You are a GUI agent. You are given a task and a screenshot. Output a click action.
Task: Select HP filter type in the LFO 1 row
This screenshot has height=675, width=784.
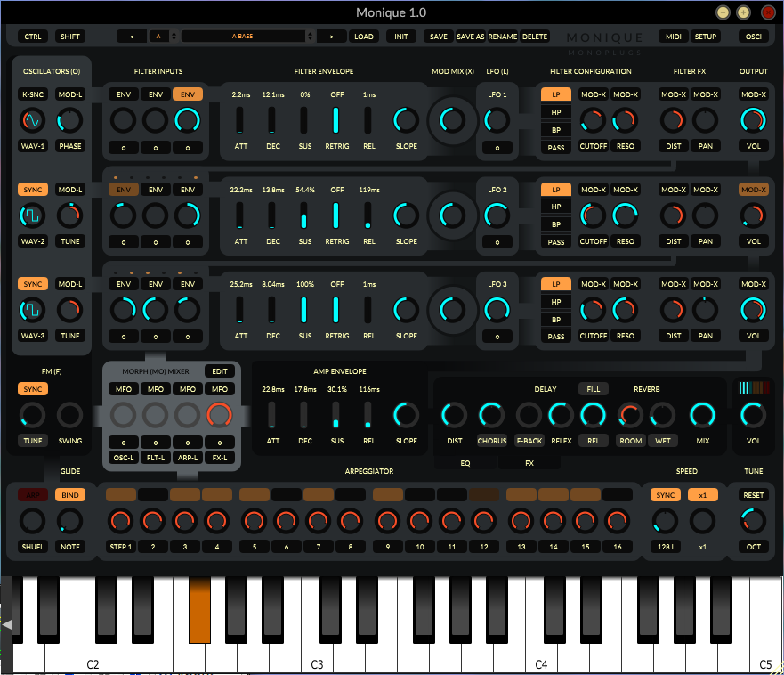556,112
